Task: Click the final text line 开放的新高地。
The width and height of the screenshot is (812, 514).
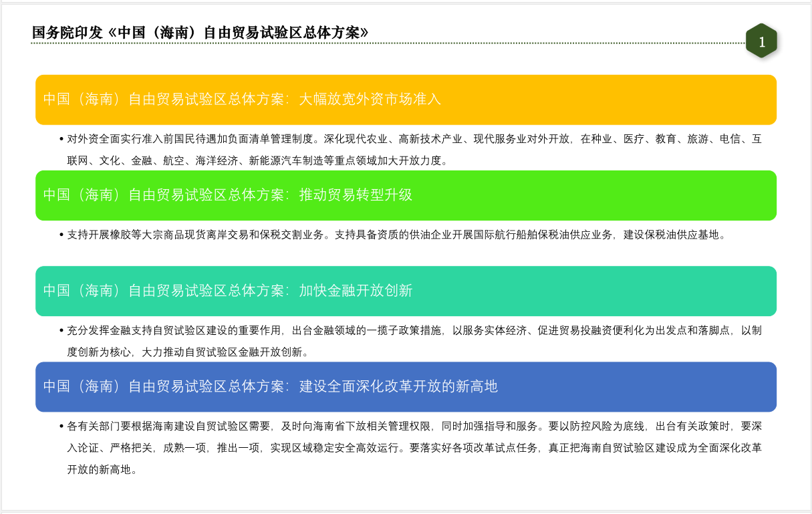Action: click(102, 469)
